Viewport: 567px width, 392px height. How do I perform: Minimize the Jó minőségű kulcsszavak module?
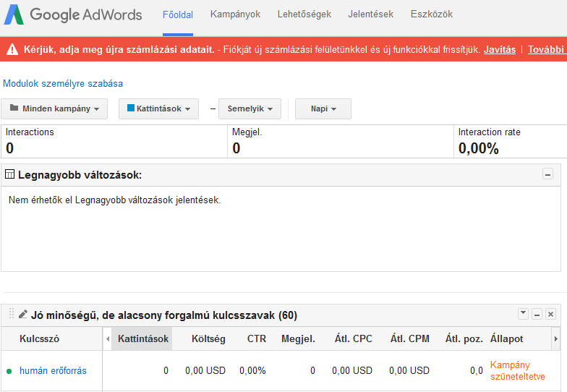[x=537, y=314]
